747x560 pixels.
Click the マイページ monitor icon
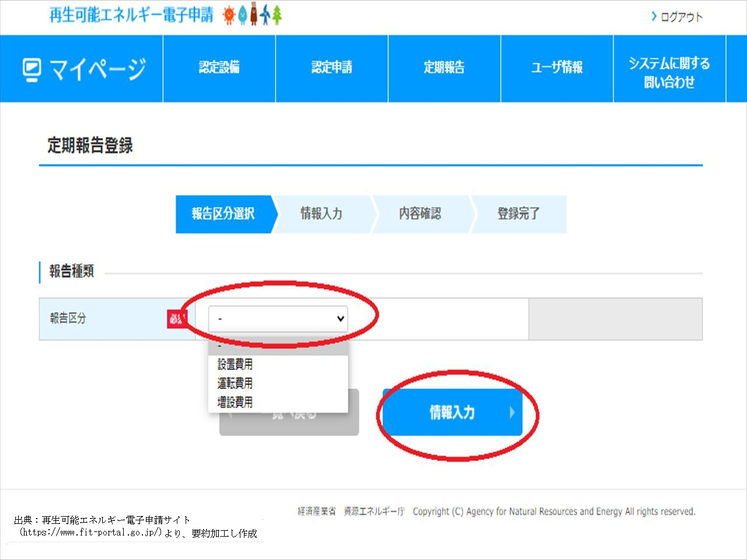31,68
